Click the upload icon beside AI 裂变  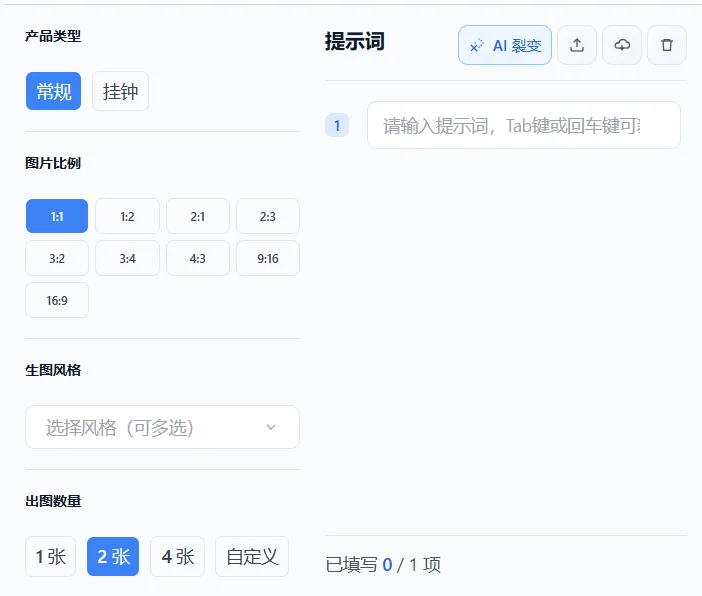click(577, 45)
